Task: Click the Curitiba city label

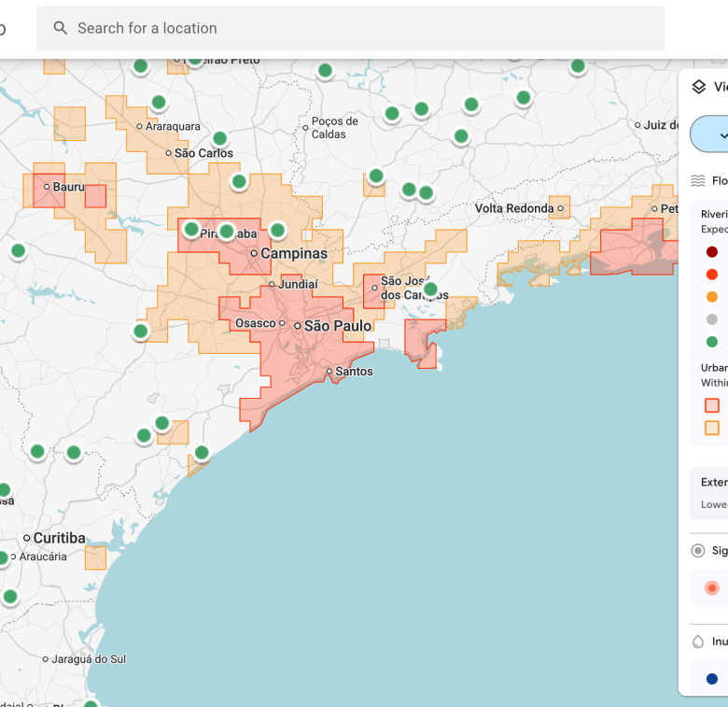Action: 59,538
